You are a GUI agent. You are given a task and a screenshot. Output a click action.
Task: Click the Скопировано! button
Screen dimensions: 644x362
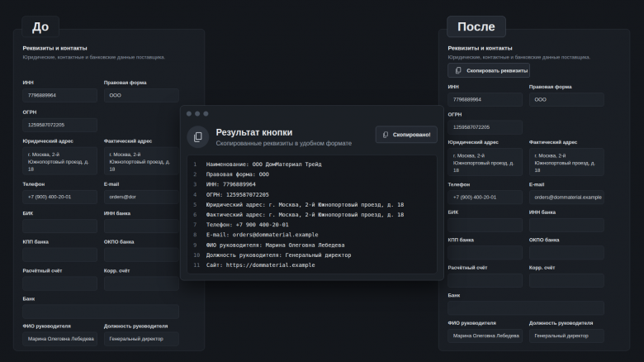point(406,135)
